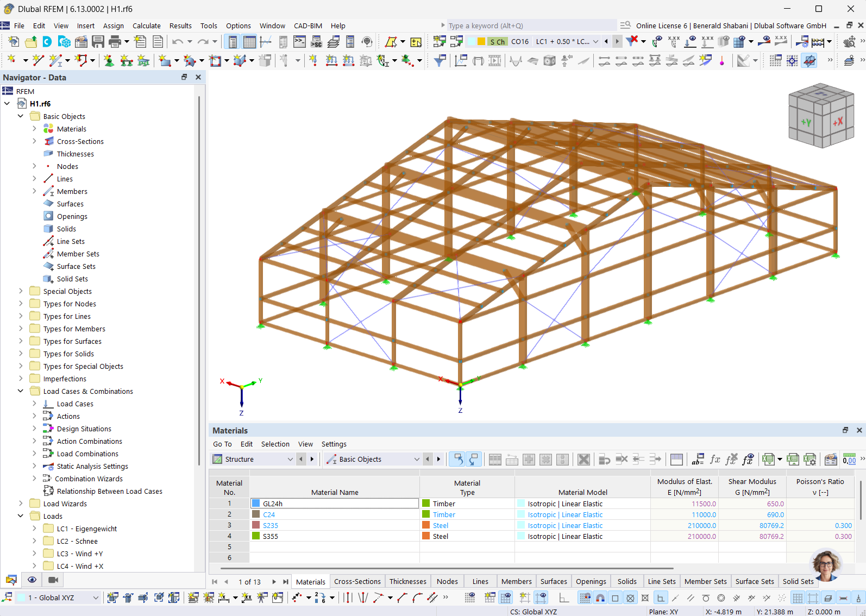Open the CAD-BIM menu

(x=308, y=26)
